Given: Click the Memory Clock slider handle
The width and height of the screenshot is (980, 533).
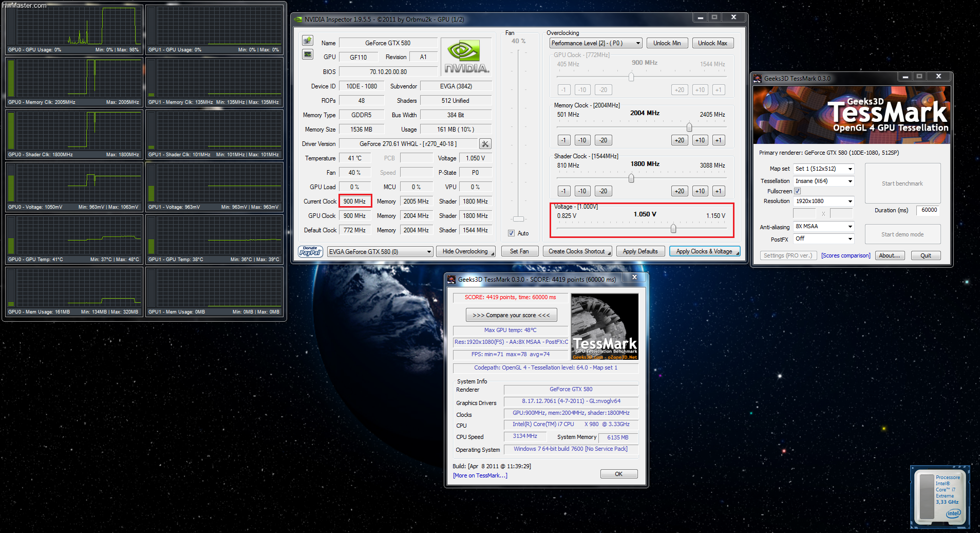Looking at the screenshot, I should click(689, 127).
